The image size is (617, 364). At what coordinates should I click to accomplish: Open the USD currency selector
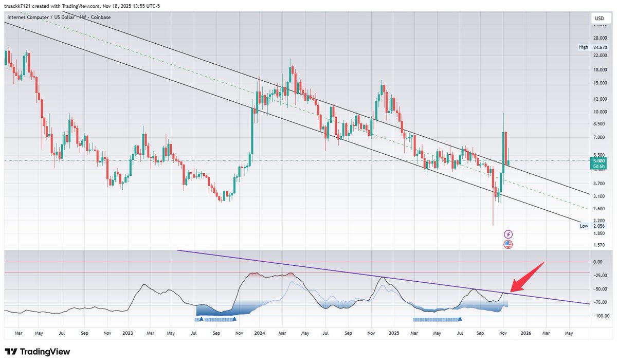(600, 17)
